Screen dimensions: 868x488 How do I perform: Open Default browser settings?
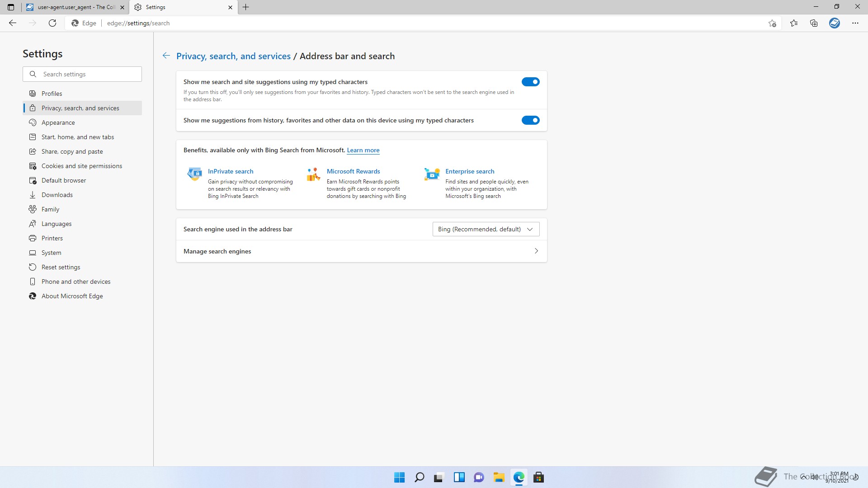[82, 180]
